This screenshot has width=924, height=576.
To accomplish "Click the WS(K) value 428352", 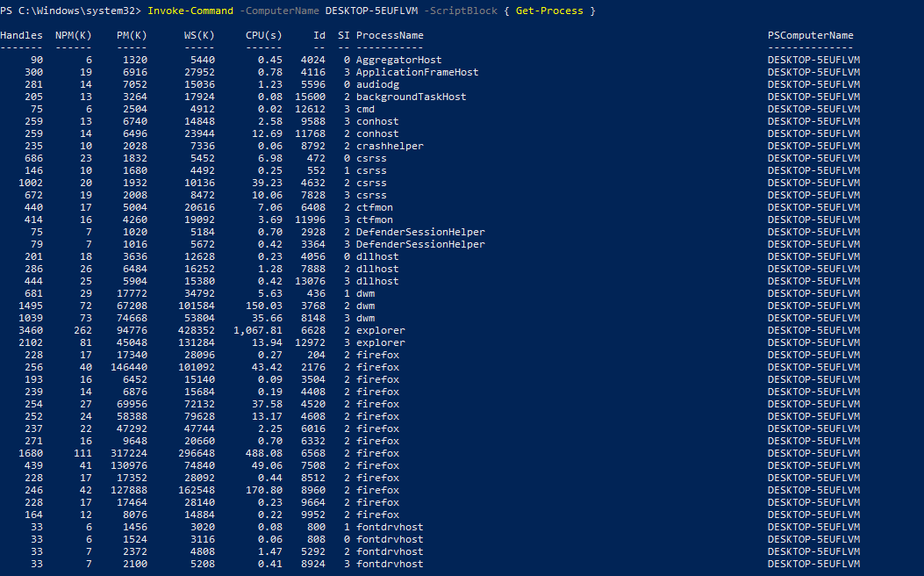I will [x=197, y=330].
